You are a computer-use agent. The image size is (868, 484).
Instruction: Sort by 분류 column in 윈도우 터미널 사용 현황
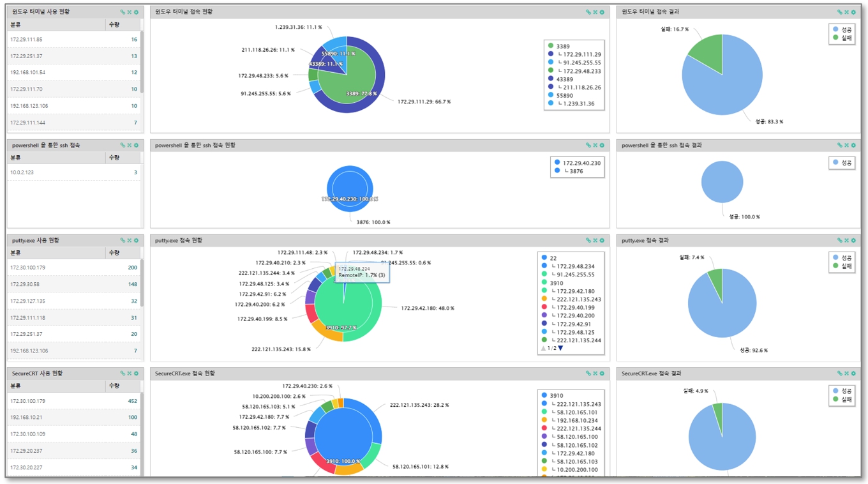tap(56, 24)
